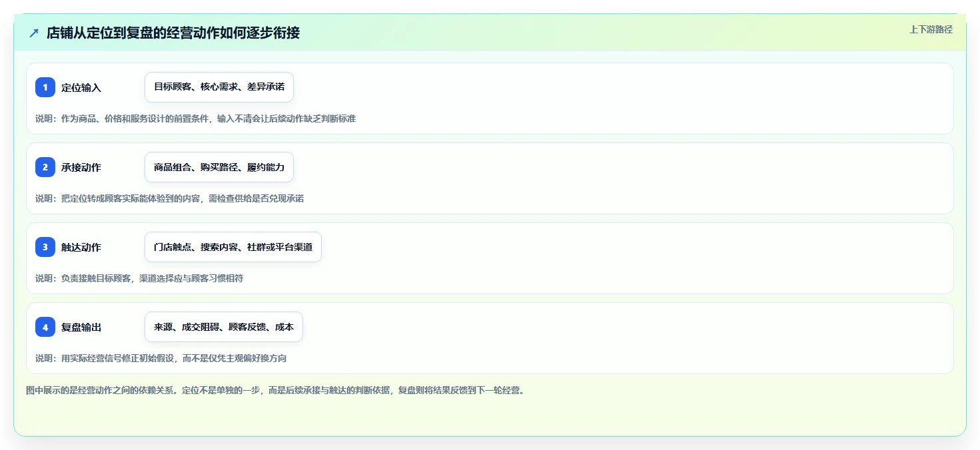Screen dimensions: 980x450
Task: Click the arrow icon beside the title
Action: click(34, 33)
